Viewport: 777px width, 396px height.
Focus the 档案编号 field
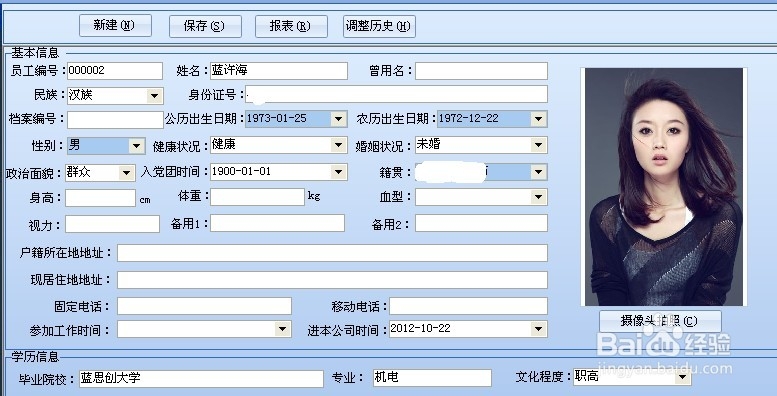(x=115, y=119)
